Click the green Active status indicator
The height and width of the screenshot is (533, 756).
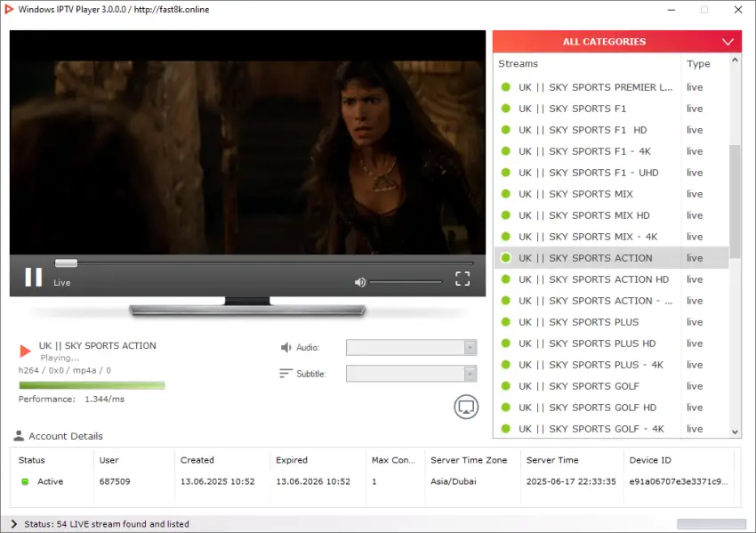(x=25, y=481)
